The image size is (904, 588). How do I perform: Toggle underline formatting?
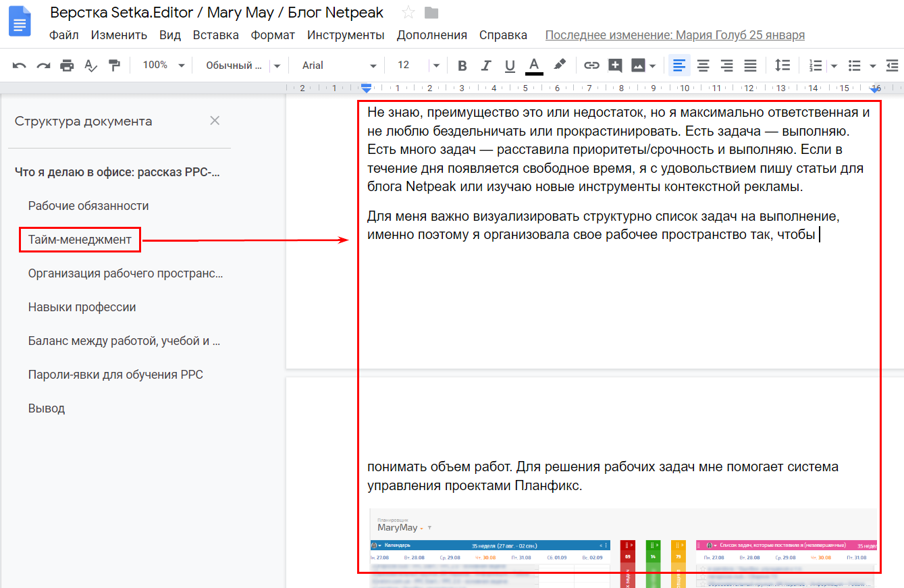point(510,65)
